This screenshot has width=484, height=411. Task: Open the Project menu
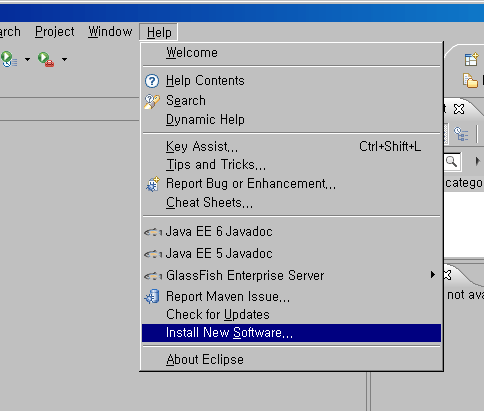point(55,32)
